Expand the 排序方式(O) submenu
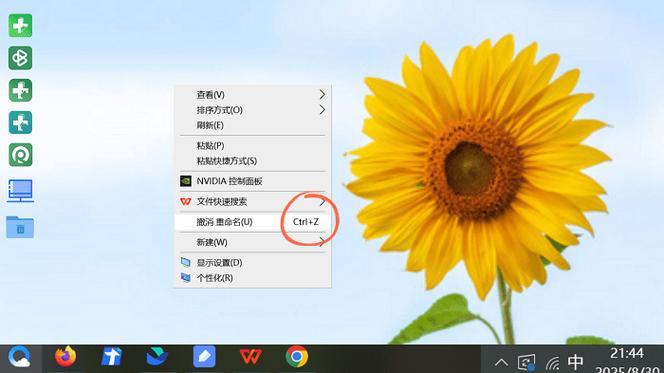 tap(252, 110)
